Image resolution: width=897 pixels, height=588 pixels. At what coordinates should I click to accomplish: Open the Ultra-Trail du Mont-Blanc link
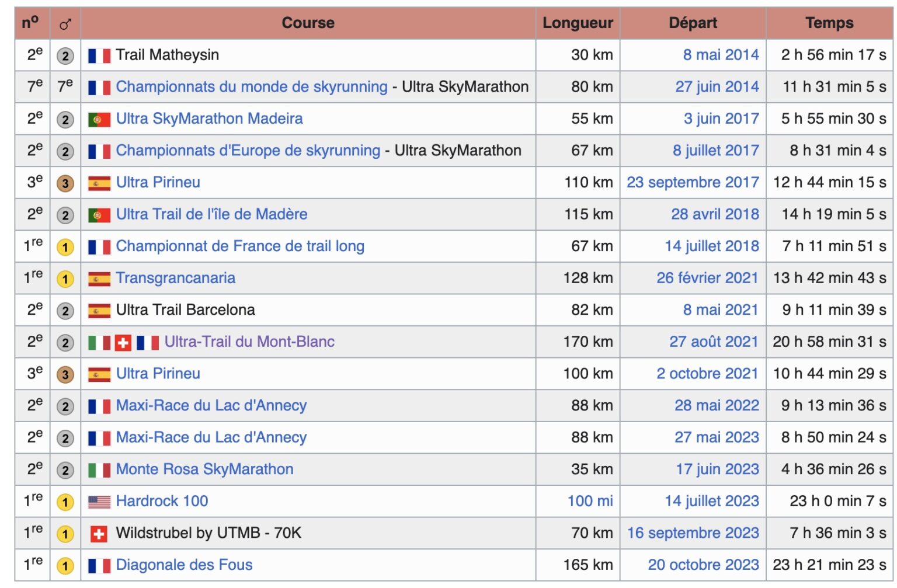pyautogui.click(x=249, y=342)
